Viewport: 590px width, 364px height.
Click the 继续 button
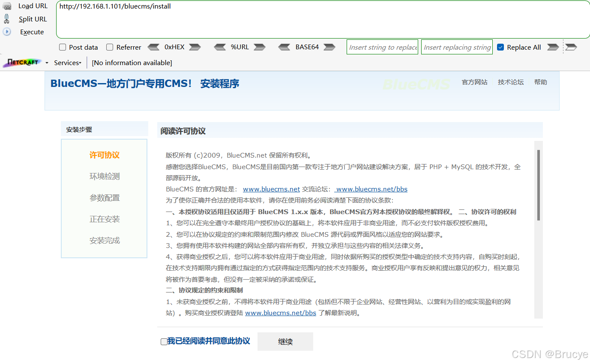tap(285, 341)
